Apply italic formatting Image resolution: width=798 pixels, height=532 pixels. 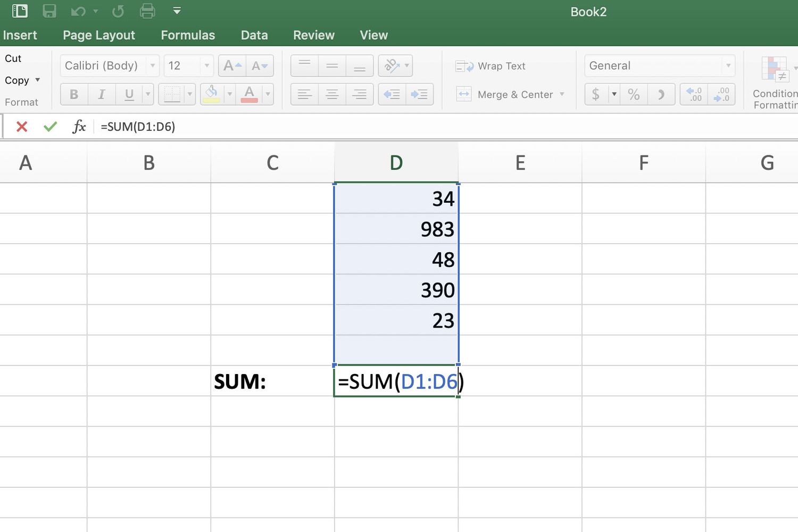pyautogui.click(x=101, y=94)
